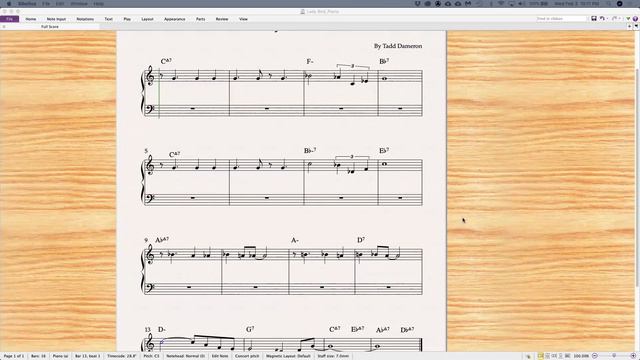Click the zoom in plus button

tap(633, 356)
